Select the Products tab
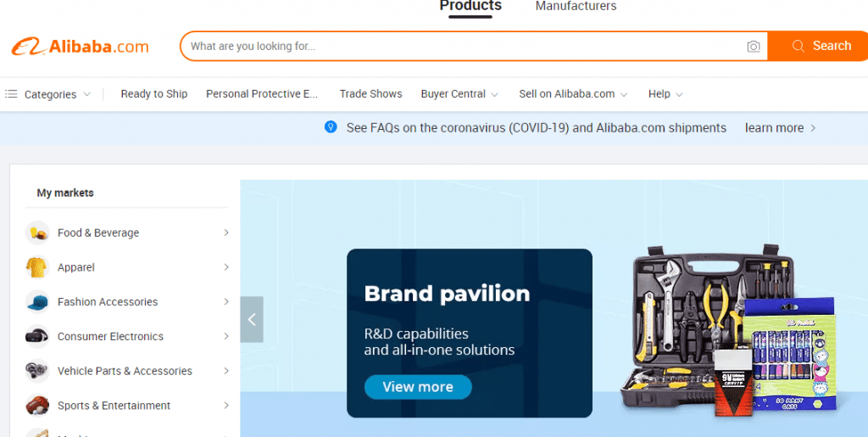868x437 pixels. point(470,7)
